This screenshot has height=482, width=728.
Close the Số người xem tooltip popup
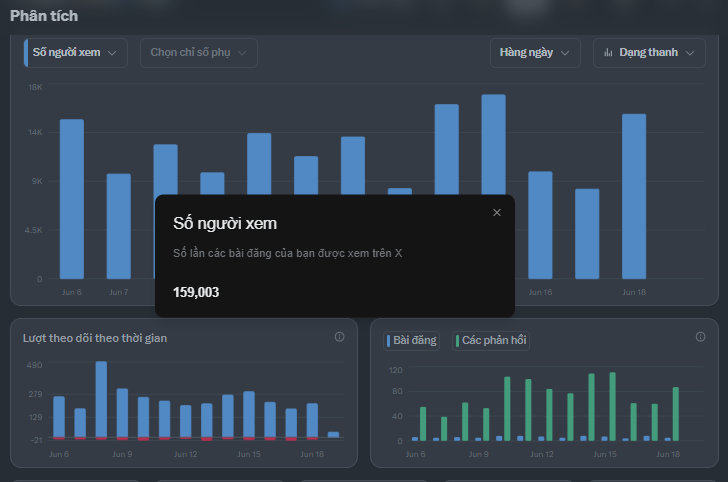497,213
